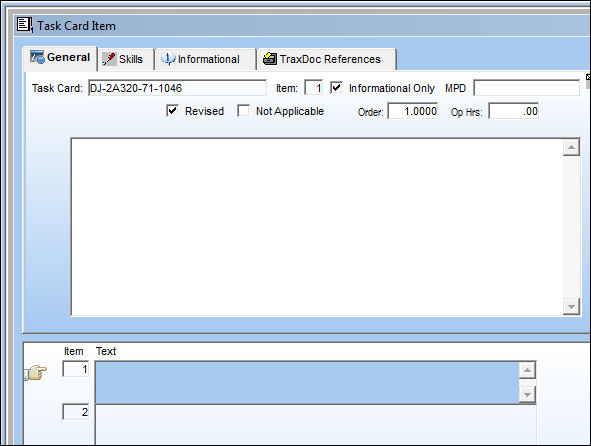
Task: Click the Task Card Item window title
Action: point(77,26)
